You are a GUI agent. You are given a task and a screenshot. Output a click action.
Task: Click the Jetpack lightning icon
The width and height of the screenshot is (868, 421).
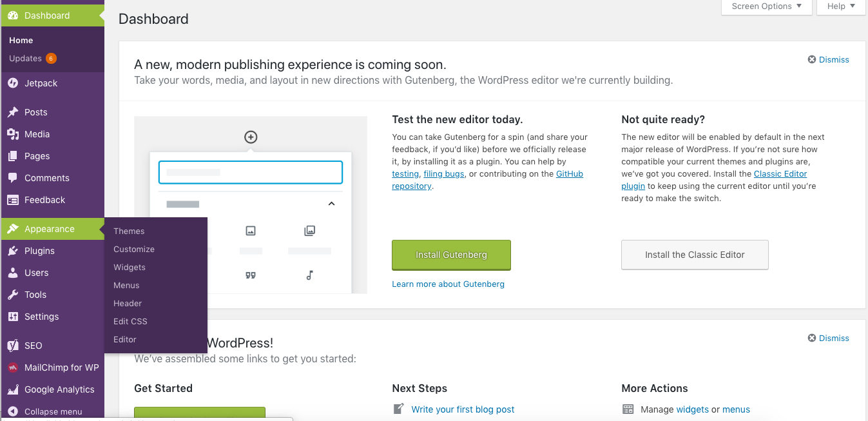tap(13, 83)
